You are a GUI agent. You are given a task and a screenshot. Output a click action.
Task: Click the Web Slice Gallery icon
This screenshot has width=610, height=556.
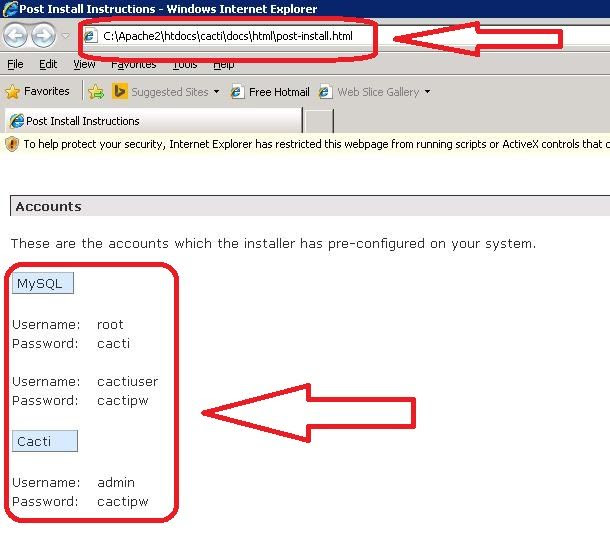(x=325, y=92)
